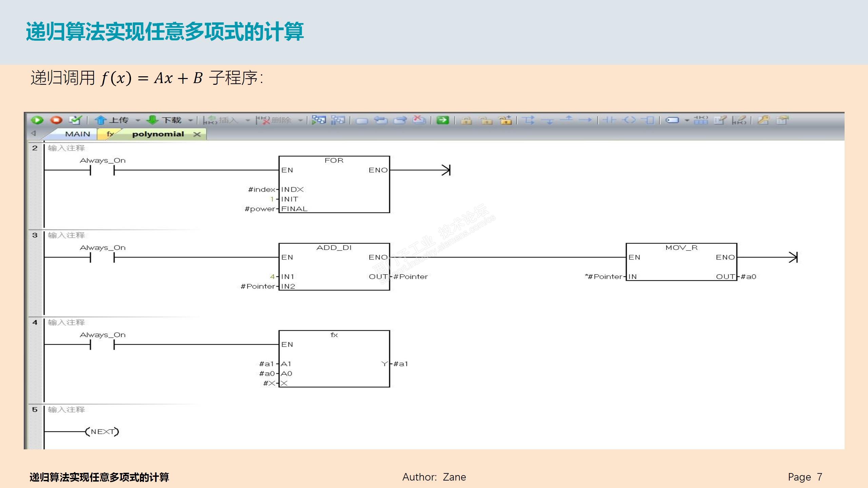Select the NEXT coil in network 5

point(102,432)
